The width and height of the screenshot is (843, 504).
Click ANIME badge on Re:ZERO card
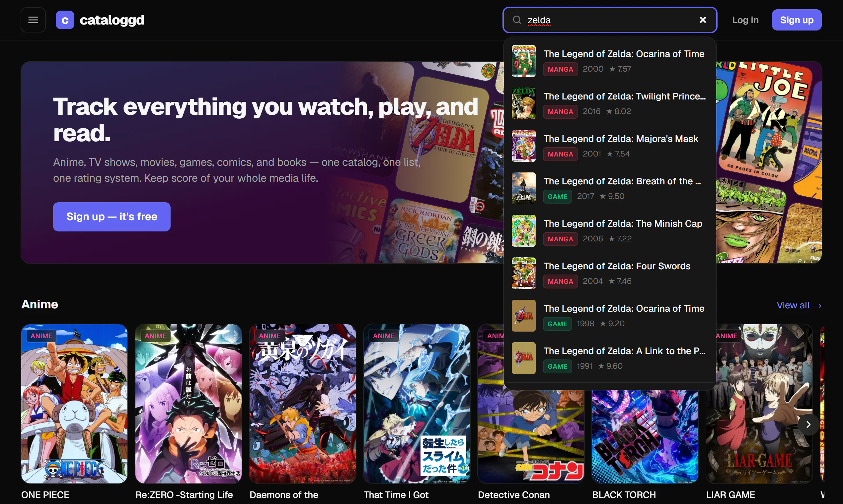tap(156, 336)
